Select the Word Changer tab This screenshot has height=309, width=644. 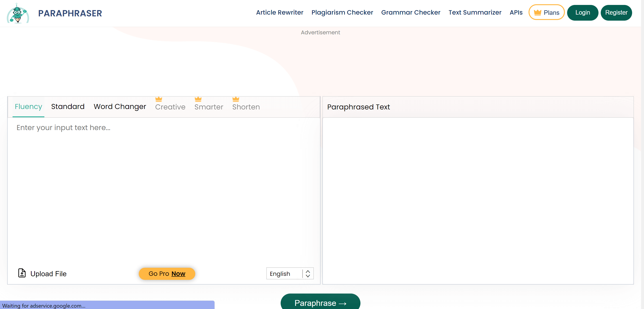pos(120,107)
